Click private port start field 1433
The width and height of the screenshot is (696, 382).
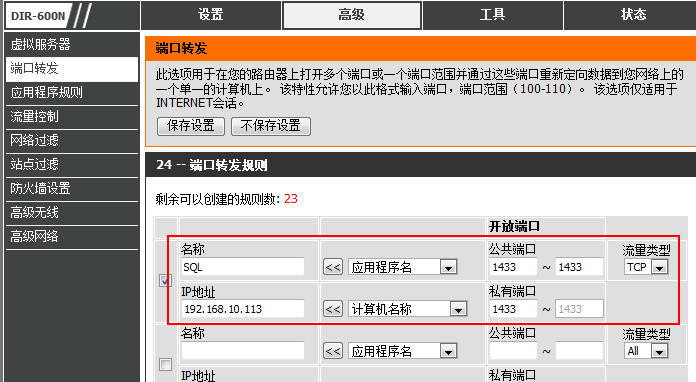(513, 309)
